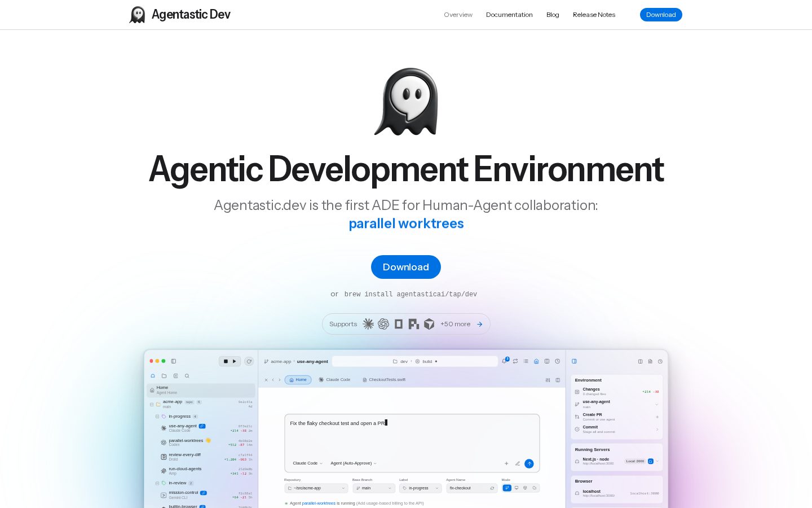Collapse the in-progress group
Screen dimensions: 812x508
pyautogui.click(x=157, y=417)
